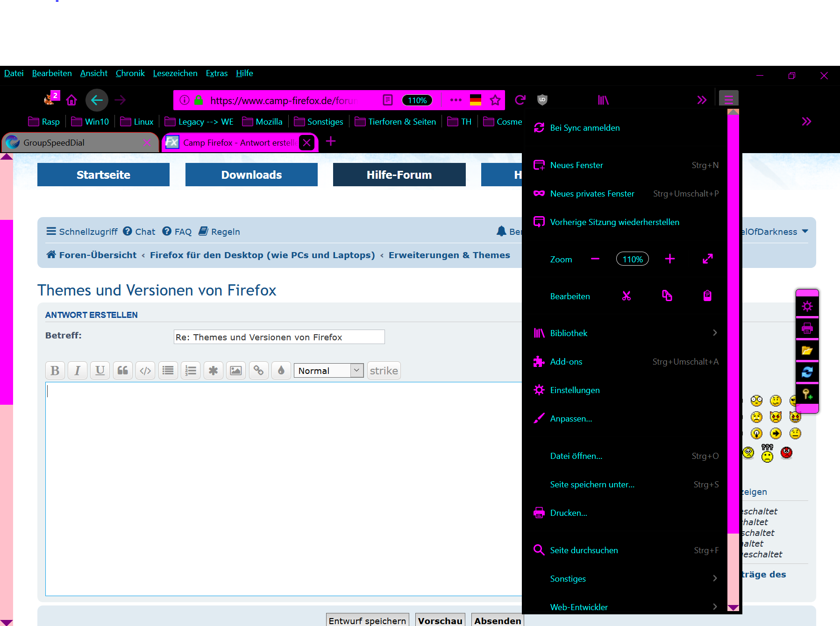
Task: Click the Copy icon in Bearbeiten row
Action: 667,296
